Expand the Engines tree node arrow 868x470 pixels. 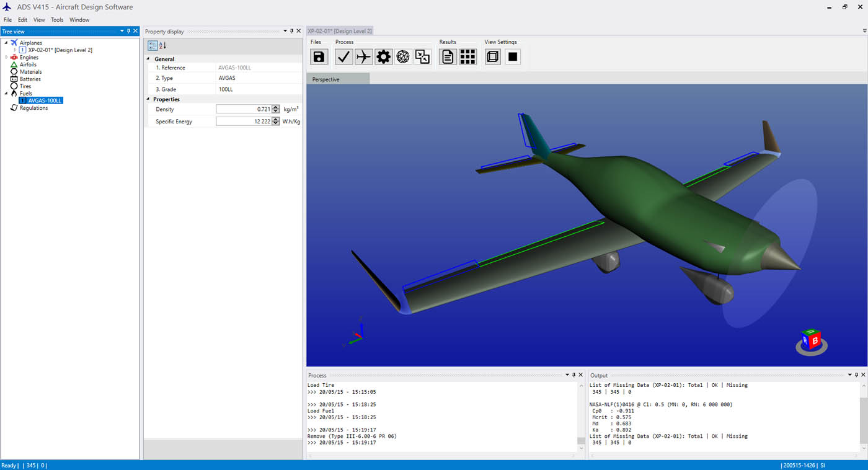pos(7,57)
